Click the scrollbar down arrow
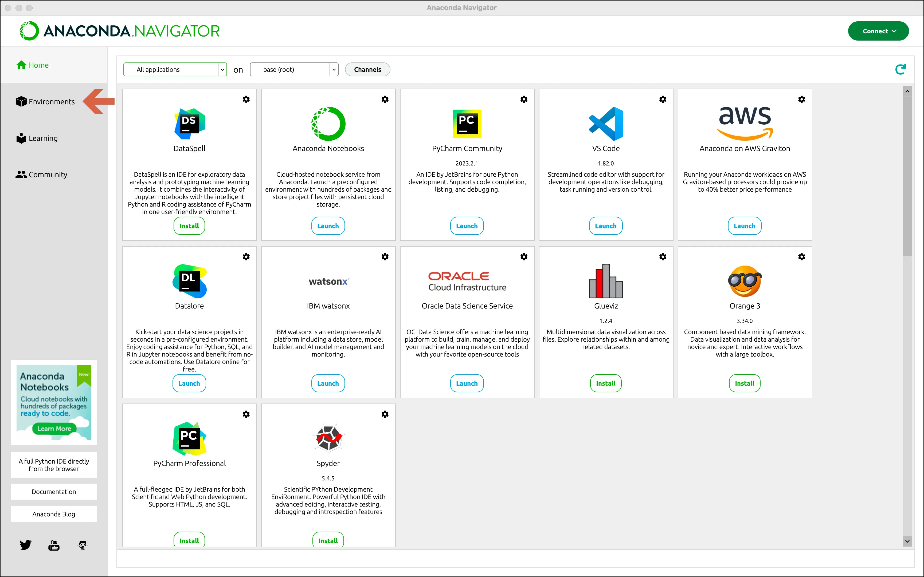This screenshot has height=577, width=924. pyautogui.click(x=908, y=542)
